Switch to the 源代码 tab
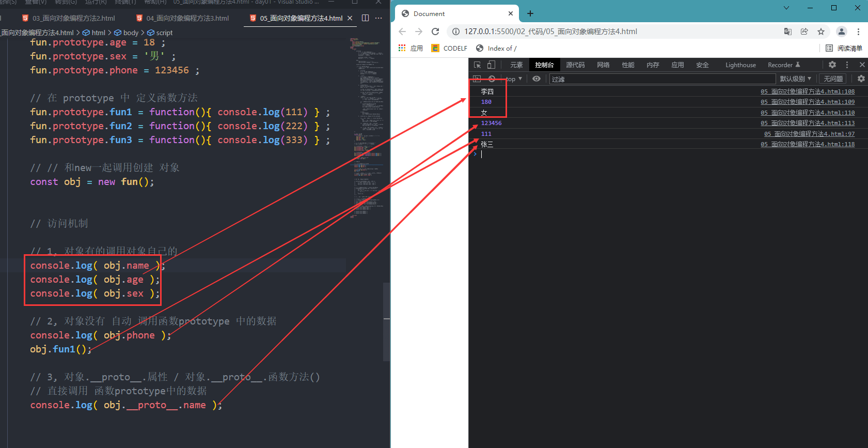Viewport: 868px width, 448px height. [x=575, y=65]
